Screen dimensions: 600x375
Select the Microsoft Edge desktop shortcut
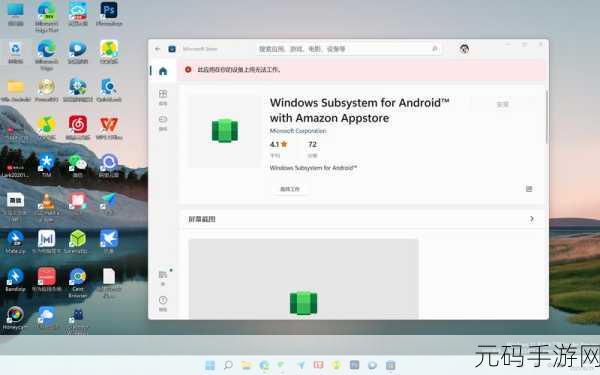[x=47, y=55]
